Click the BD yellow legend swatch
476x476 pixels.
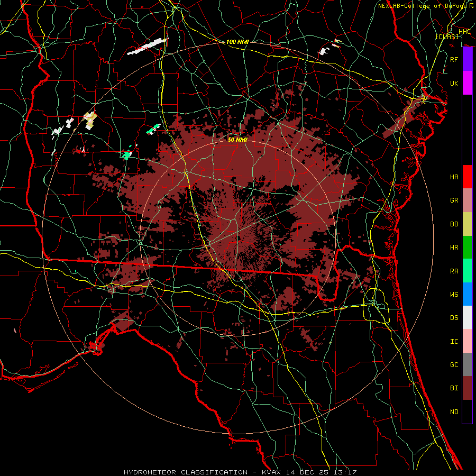click(x=467, y=224)
